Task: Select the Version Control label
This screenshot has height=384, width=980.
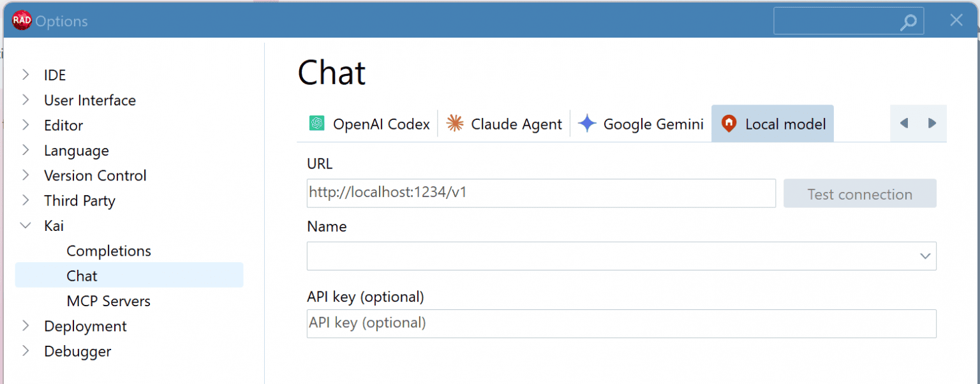Action: click(95, 175)
